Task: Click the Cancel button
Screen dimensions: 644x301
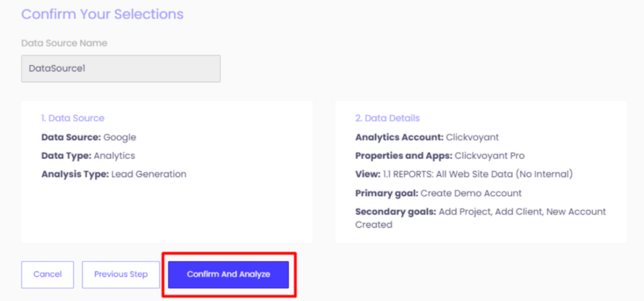Action: pyautogui.click(x=48, y=275)
